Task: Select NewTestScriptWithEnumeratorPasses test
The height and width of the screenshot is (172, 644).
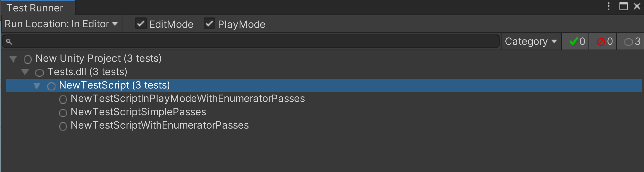Action: 160,125
